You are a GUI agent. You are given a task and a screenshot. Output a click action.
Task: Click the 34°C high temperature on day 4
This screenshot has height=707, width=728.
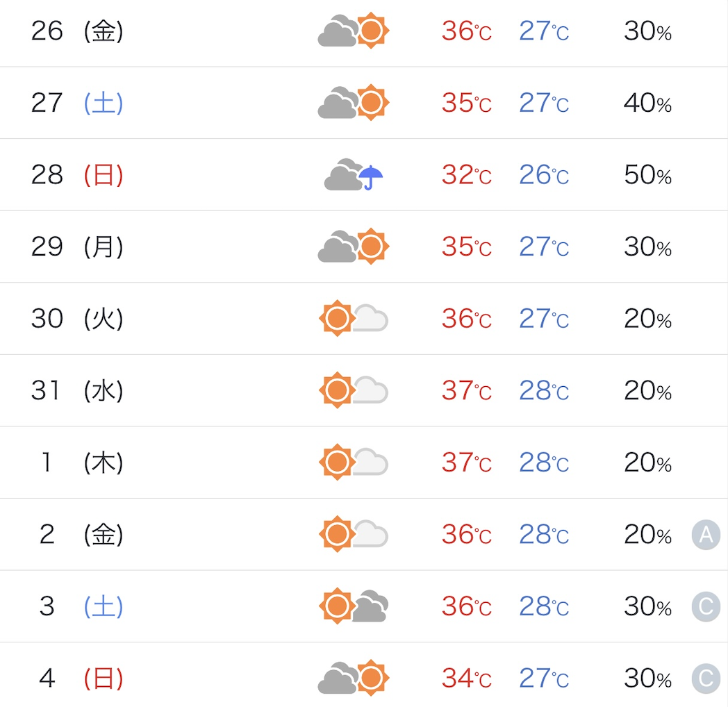coord(467,679)
